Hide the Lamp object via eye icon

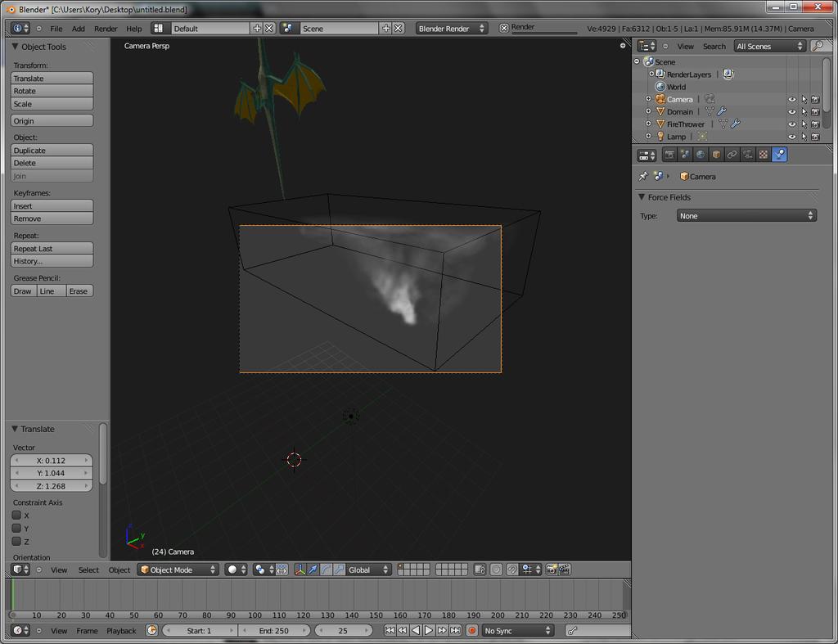coord(792,137)
